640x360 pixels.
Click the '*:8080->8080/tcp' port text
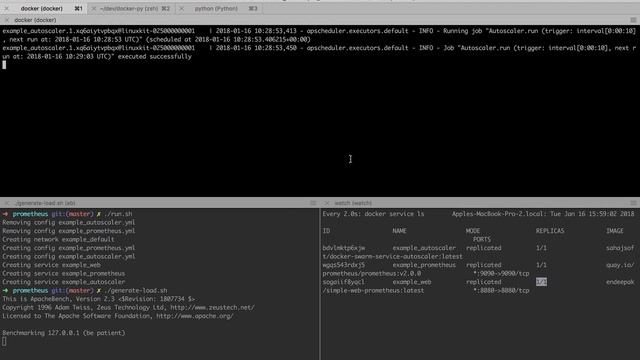coord(501,291)
